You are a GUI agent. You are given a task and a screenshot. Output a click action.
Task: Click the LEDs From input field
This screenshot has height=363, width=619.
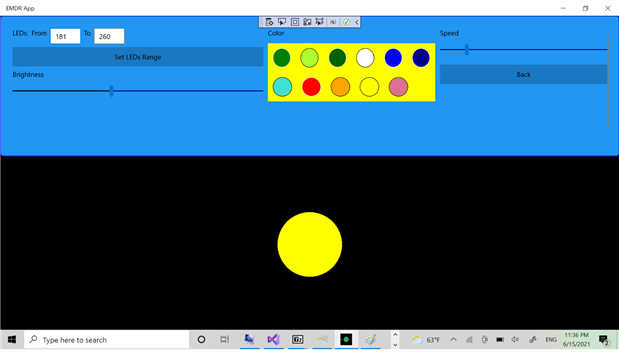(x=65, y=36)
